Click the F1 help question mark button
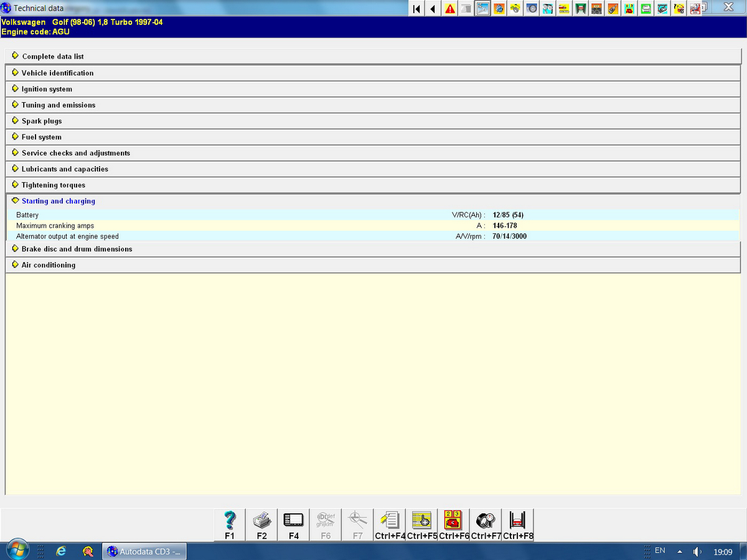The image size is (747, 560). coord(230,525)
